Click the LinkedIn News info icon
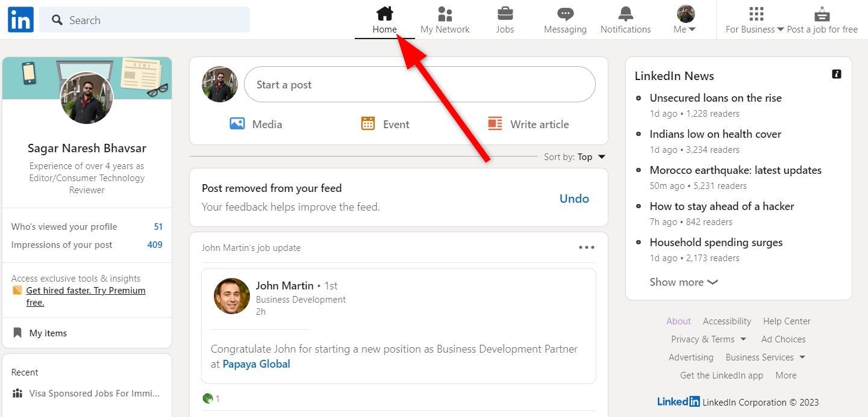This screenshot has width=868, height=417. click(836, 74)
